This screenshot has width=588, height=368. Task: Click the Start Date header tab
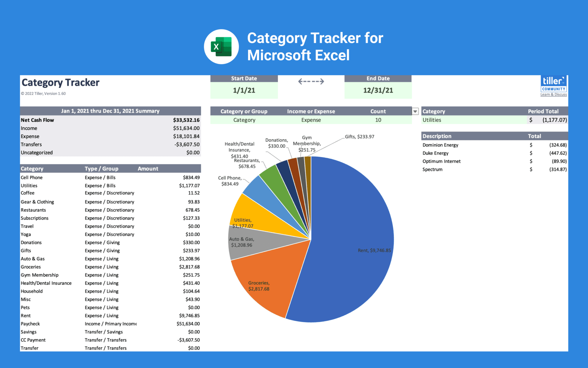point(244,78)
